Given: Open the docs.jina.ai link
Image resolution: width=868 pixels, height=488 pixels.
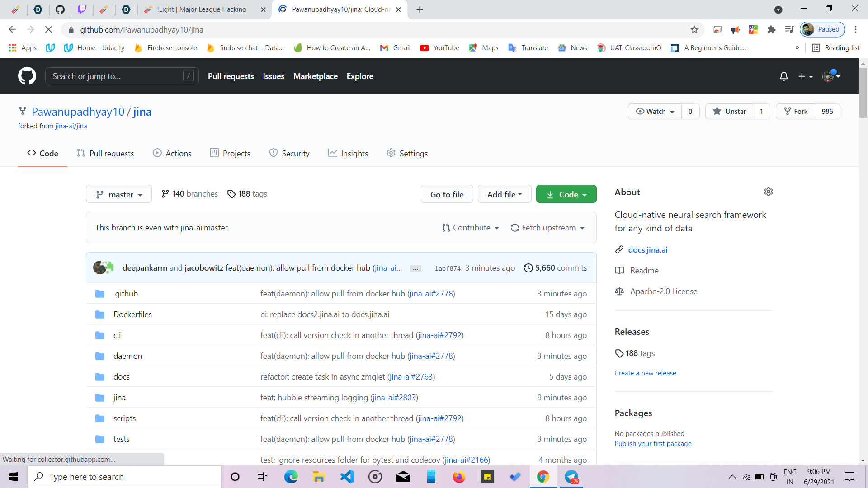Looking at the screenshot, I should (x=647, y=250).
